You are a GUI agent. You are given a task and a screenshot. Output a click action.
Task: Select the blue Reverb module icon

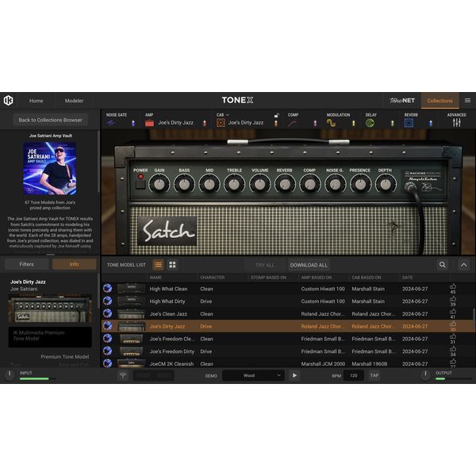pyautogui.click(x=409, y=123)
